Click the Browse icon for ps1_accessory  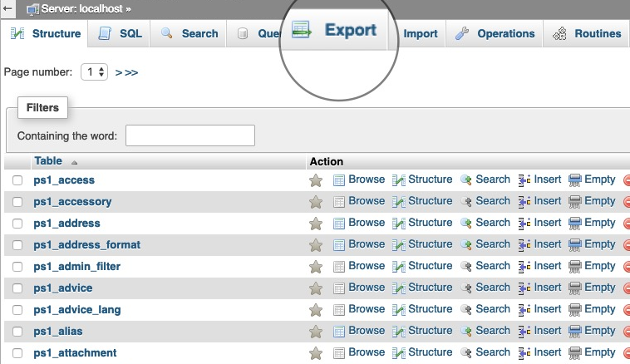coord(339,201)
